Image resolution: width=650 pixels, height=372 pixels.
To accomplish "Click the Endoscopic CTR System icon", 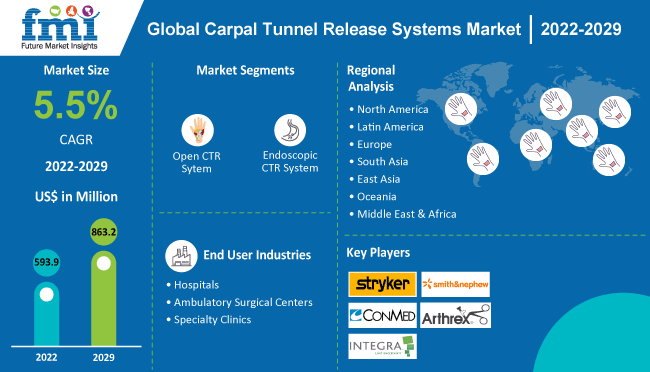I will (290, 130).
